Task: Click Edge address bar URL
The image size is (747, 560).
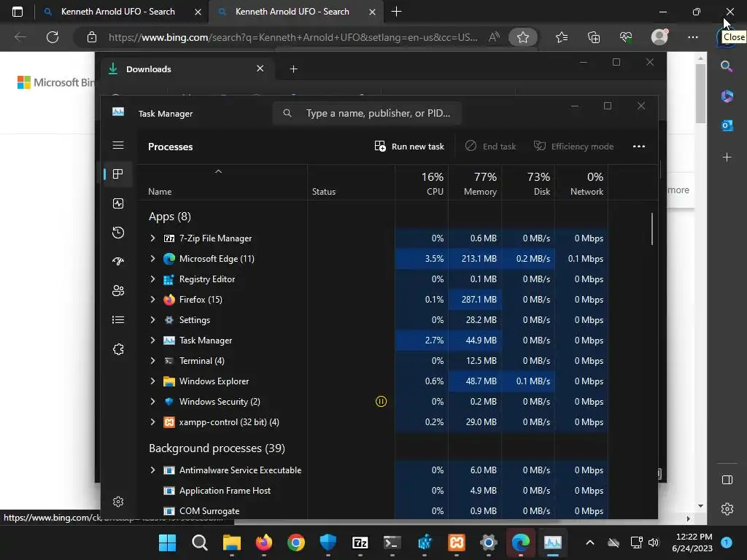Action: pos(293,37)
